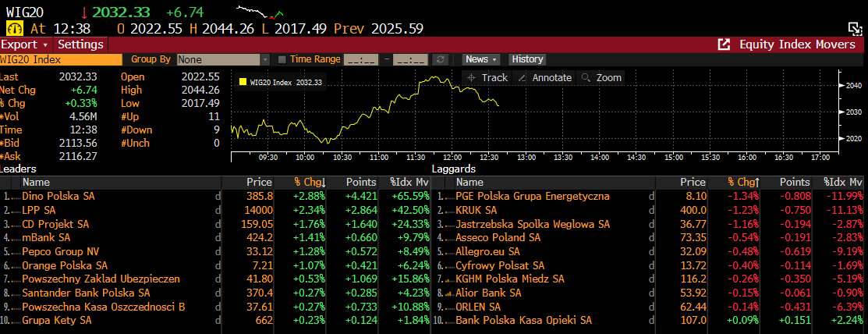868x334 pixels.
Task: Sort Laggards by the Name column header
Action: (554, 183)
